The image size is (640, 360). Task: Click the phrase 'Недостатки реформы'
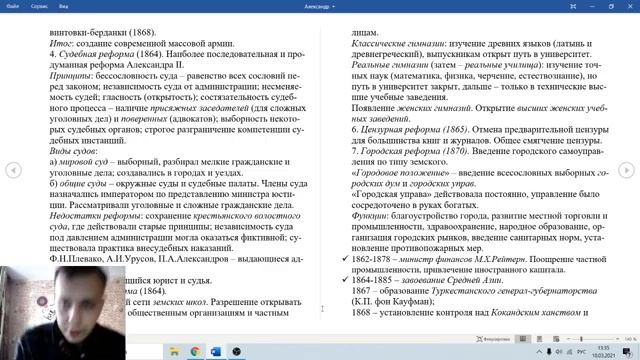(x=95, y=216)
